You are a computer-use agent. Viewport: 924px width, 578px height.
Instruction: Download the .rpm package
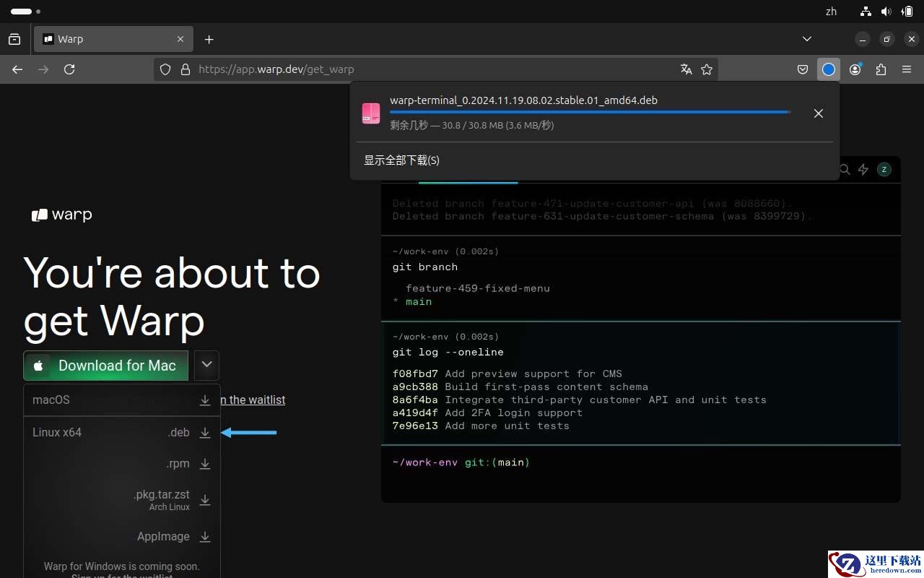tap(205, 464)
